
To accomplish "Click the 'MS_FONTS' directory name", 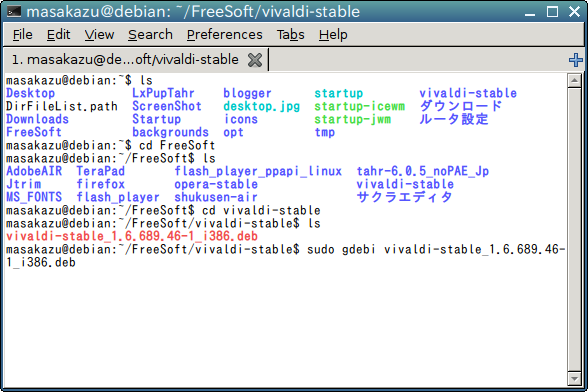I will [x=34, y=197].
